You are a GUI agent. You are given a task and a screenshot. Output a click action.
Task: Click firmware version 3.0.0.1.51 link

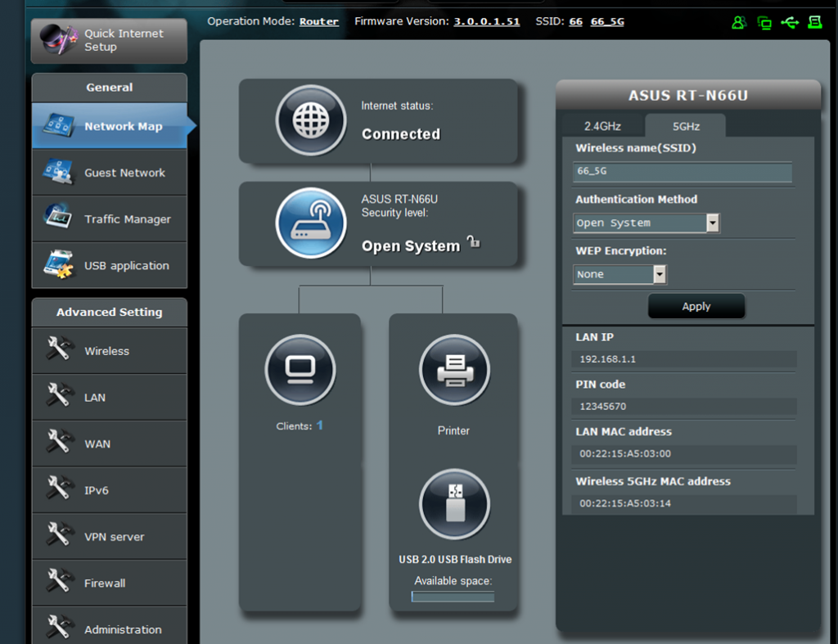coord(486,21)
